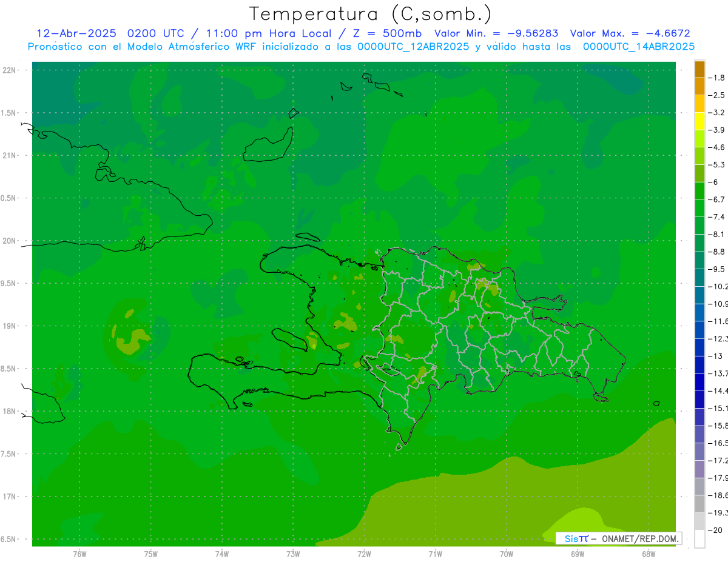The height and width of the screenshot is (562, 728).
Task: Click the "68W" longitude axis label
Action: tap(649, 554)
